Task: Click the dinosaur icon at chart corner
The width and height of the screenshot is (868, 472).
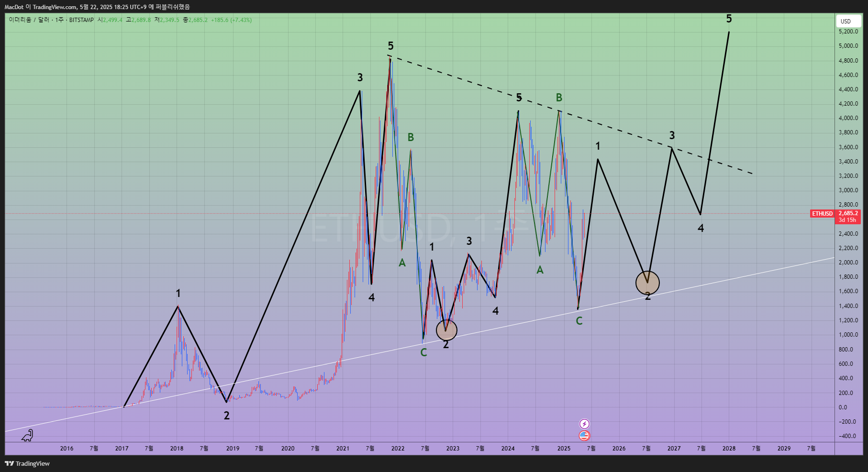Action: [x=28, y=435]
